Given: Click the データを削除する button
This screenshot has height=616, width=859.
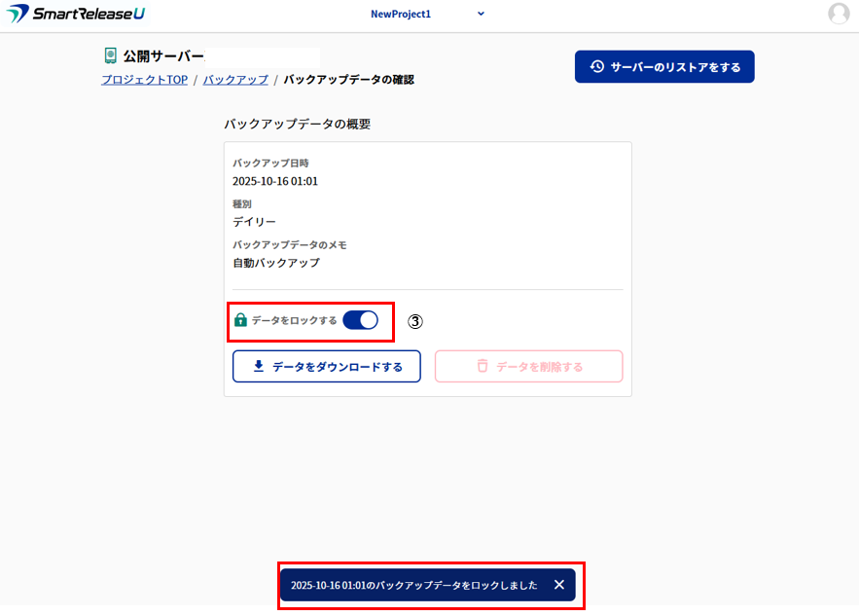Looking at the screenshot, I should click(x=528, y=367).
